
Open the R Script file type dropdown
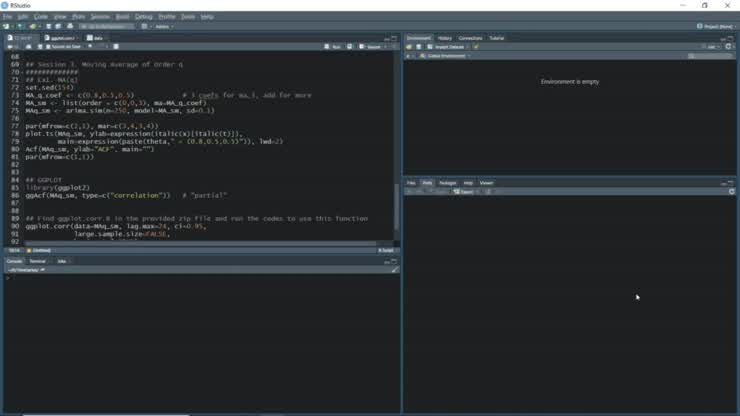coord(387,250)
